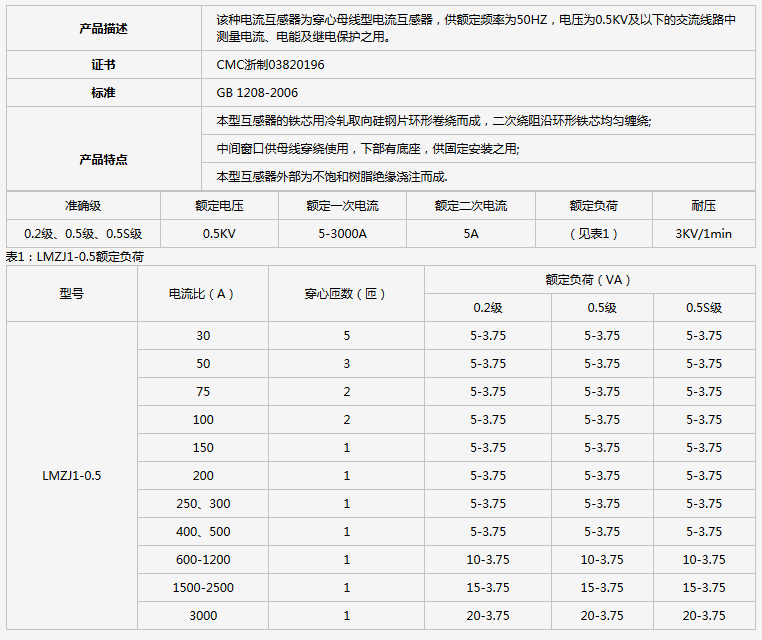762x640 pixels.
Task: Click the 电流比（A） column header
Action: coord(202,294)
